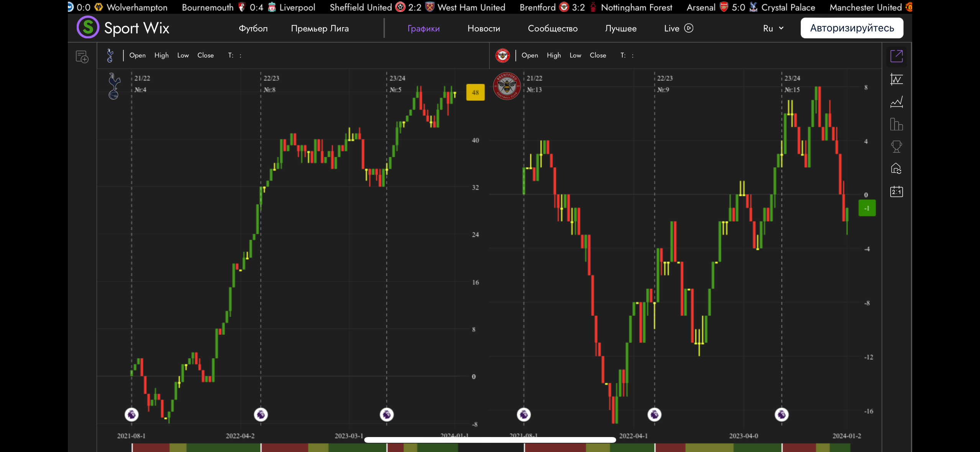Click the Авторизируйтесь login button
Viewport: 980px width, 452px height.
[x=851, y=28]
